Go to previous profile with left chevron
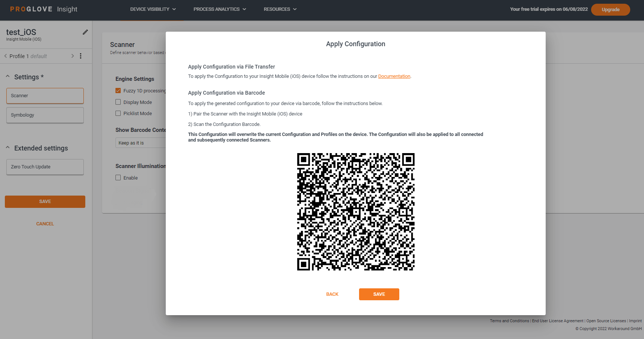The width and height of the screenshot is (644, 339). 6,56
